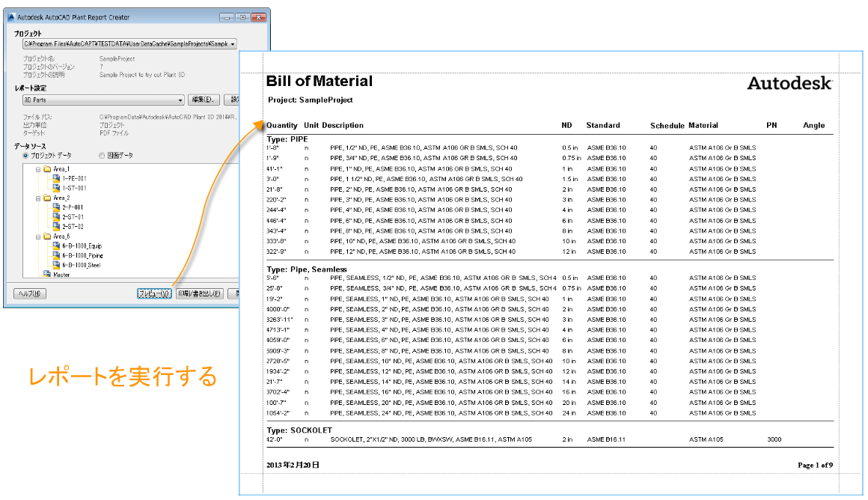Click the quantity value 220'-2"
The height and width of the screenshot is (500, 868).
coord(276,200)
